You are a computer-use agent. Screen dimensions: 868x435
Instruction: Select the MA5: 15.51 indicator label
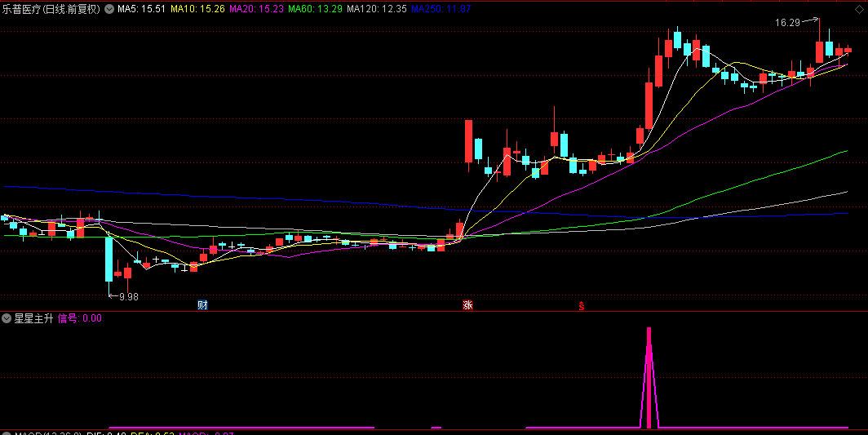141,9
